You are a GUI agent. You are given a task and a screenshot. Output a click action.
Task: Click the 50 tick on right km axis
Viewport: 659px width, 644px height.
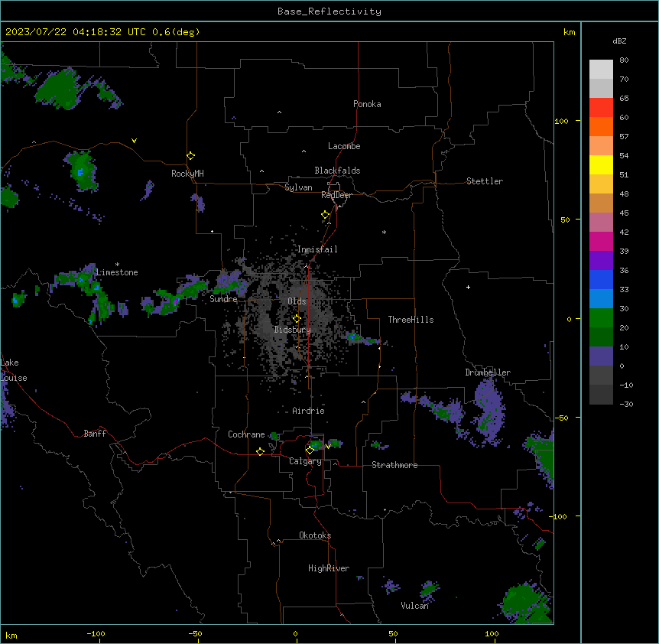point(565,220)
